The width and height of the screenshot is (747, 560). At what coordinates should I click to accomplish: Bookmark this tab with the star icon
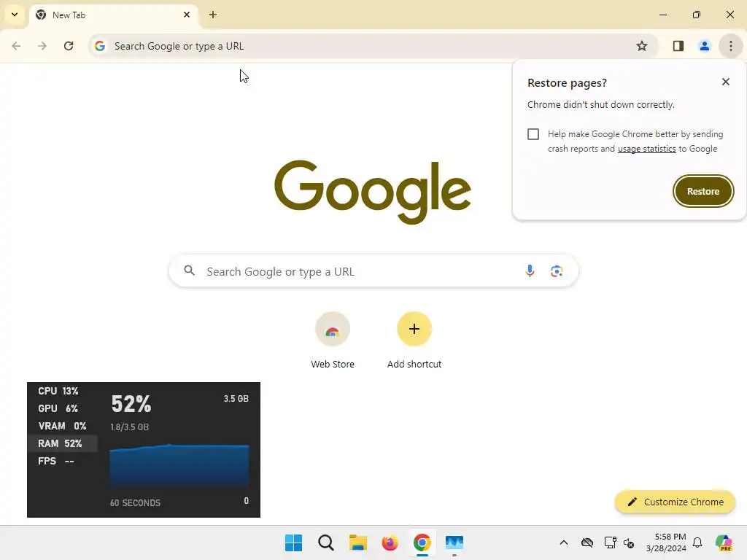pos(642,46)
